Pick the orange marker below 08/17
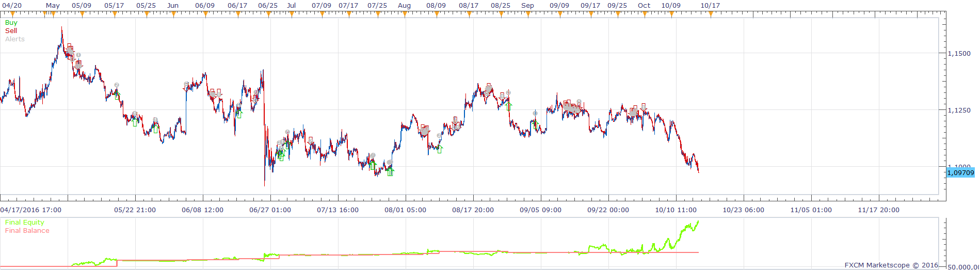This screenshot has width=980, height=270. pos(469,14)
